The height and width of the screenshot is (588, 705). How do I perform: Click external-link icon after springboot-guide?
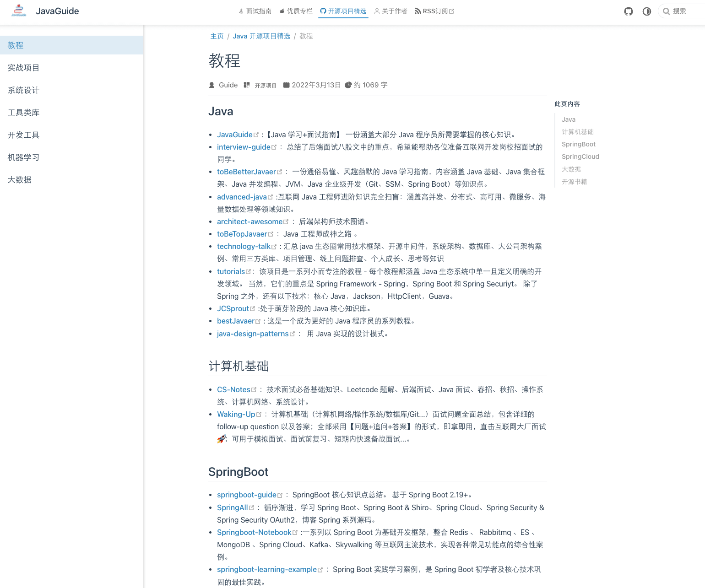point(280,495)
